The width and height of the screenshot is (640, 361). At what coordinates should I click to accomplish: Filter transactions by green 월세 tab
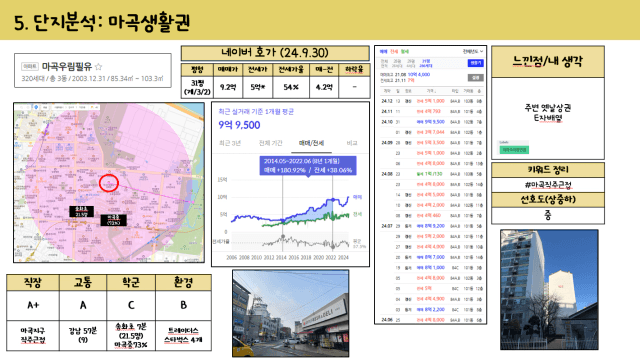pyautogui.click(x=404, y=51)
